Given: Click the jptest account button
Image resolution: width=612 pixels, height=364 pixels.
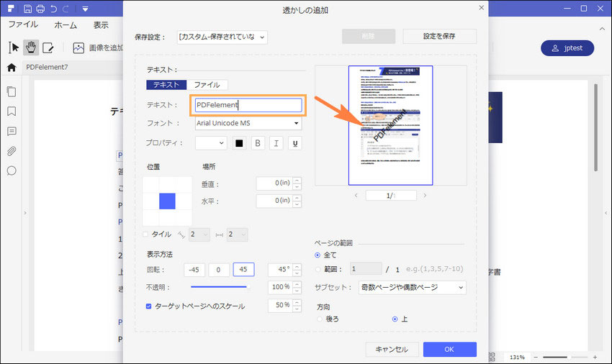Looking at the screenshot, I should pyautogui.click(x=567, y=48).
